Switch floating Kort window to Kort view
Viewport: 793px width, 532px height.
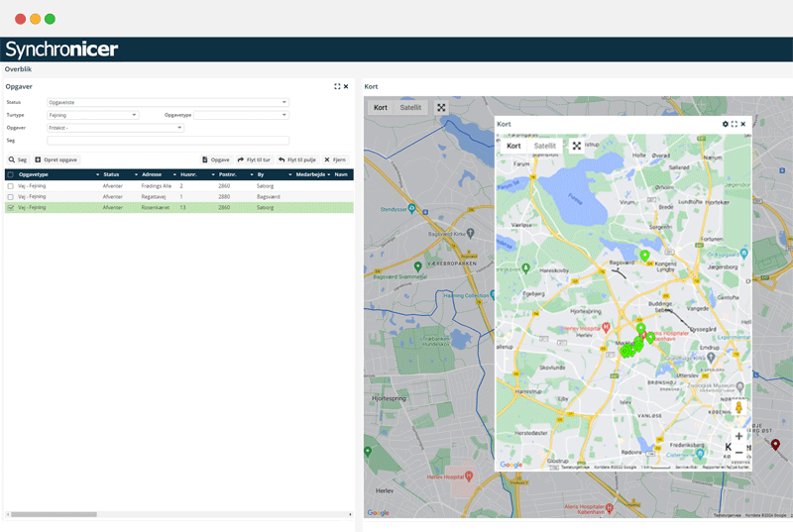(x=513, y=146)
